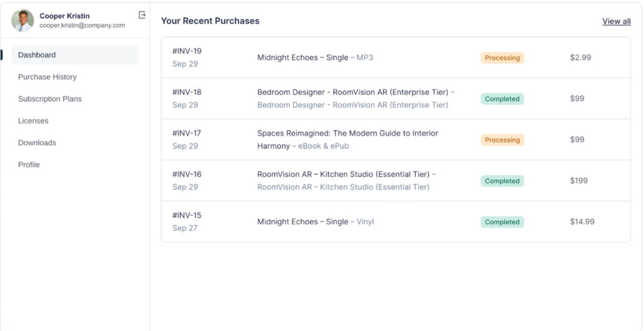The image size is (644, 331).
Task: Click the Completed badge on #INV-18
Action: tap(502, 99)
